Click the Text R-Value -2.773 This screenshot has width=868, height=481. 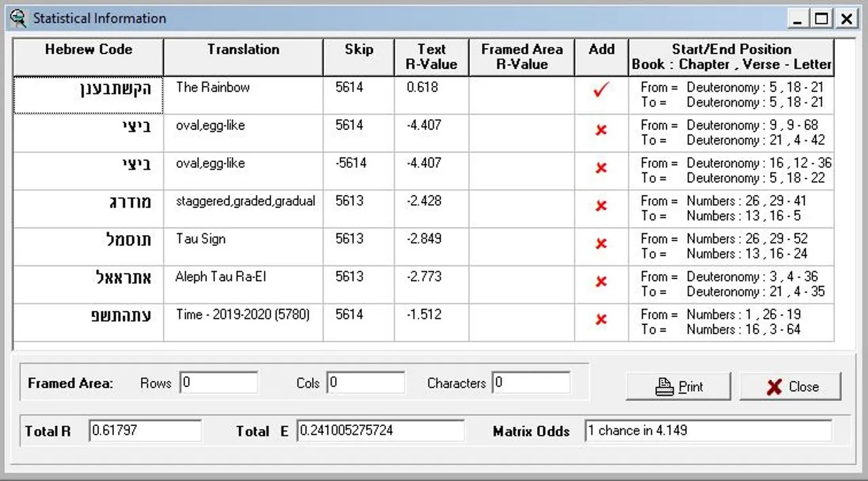(x=424, y=276)
